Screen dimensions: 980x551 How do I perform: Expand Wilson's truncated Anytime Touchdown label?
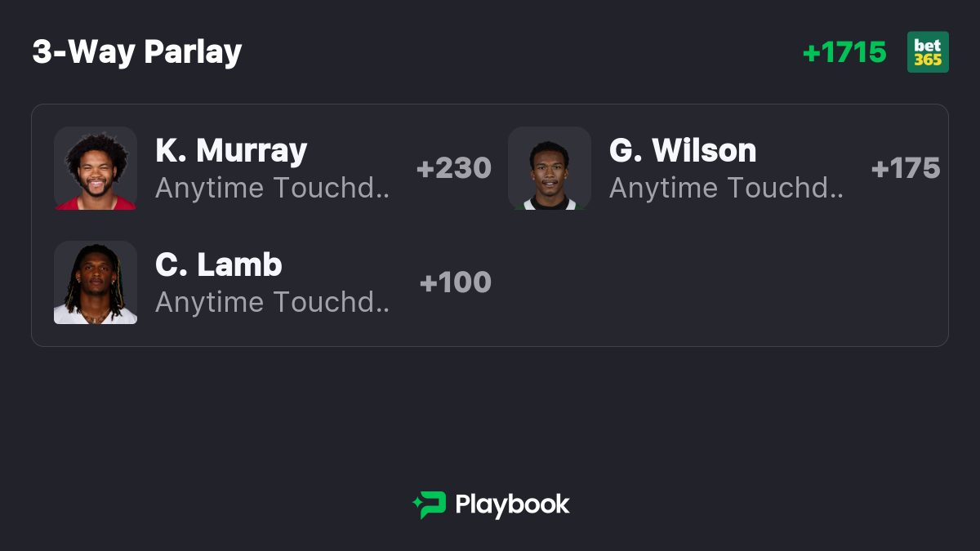[x=727, y=188]
